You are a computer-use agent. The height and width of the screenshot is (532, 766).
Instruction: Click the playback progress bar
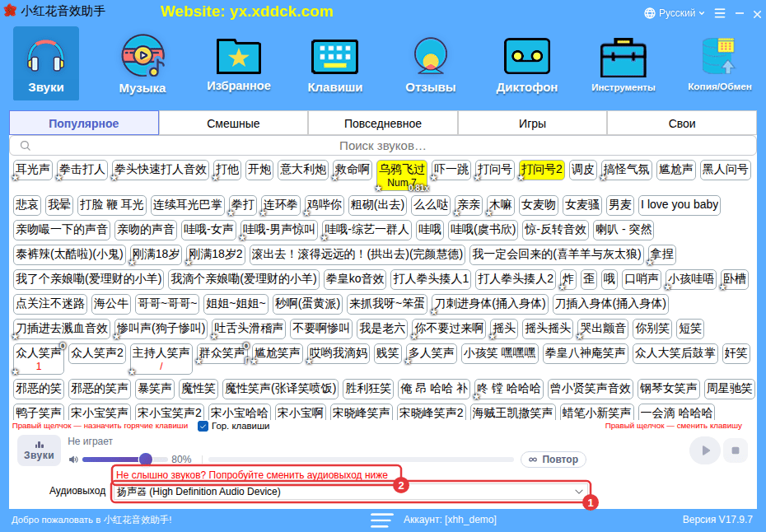point(361,460)
